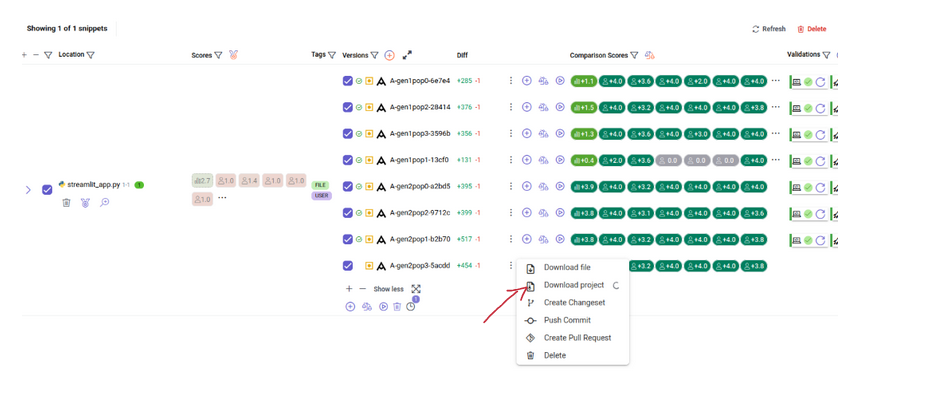Click the expand arrows icon beside Versions header
The image size is (946, 411).
click(407, 56)
